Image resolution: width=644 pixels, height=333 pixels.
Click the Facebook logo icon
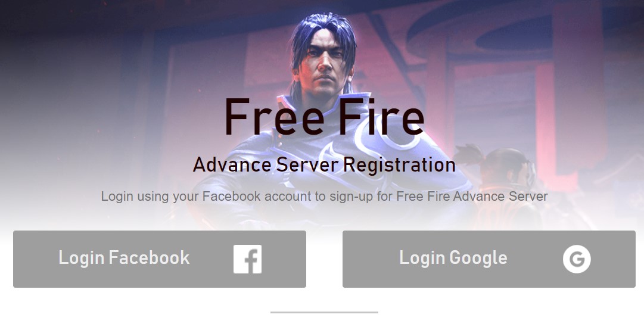pyautogui.click(x=247, y=259)
